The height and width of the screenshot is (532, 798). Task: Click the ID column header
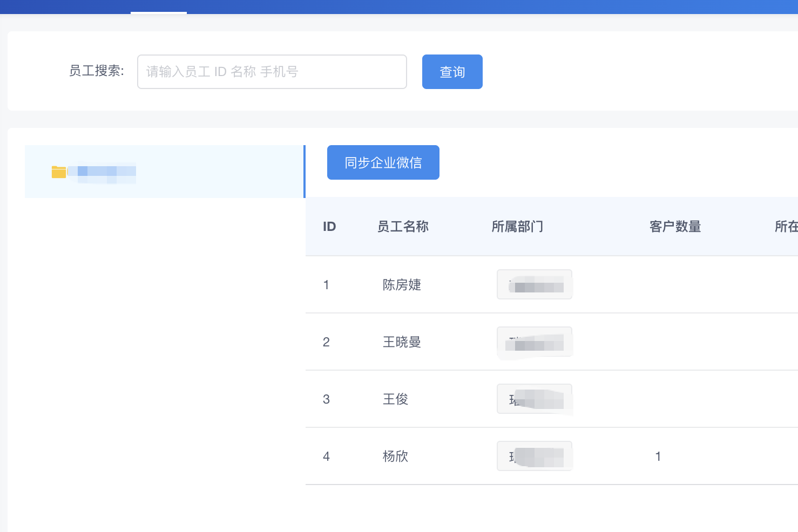[x=329, y=227]
